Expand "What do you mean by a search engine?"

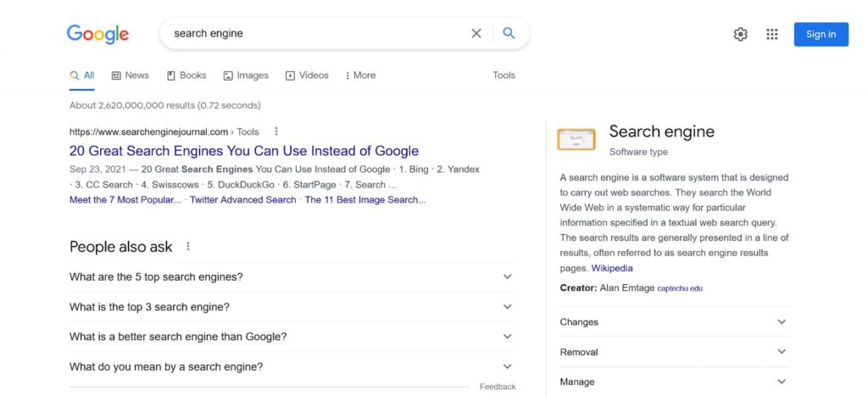292,366
